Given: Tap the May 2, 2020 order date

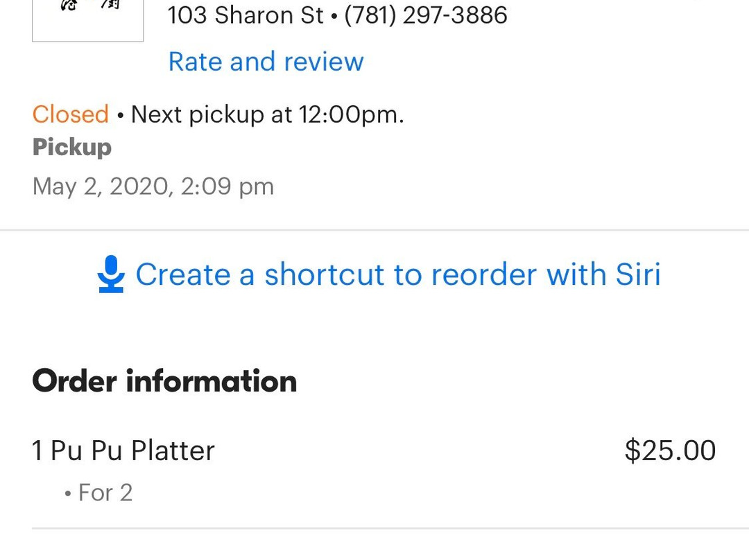Looking at the screenshot, I should [x=101, y=186].
